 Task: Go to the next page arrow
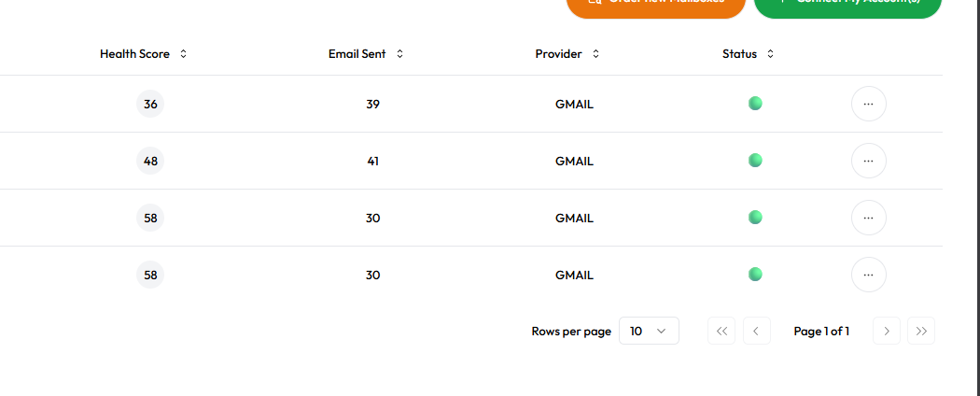coord(886,331)
